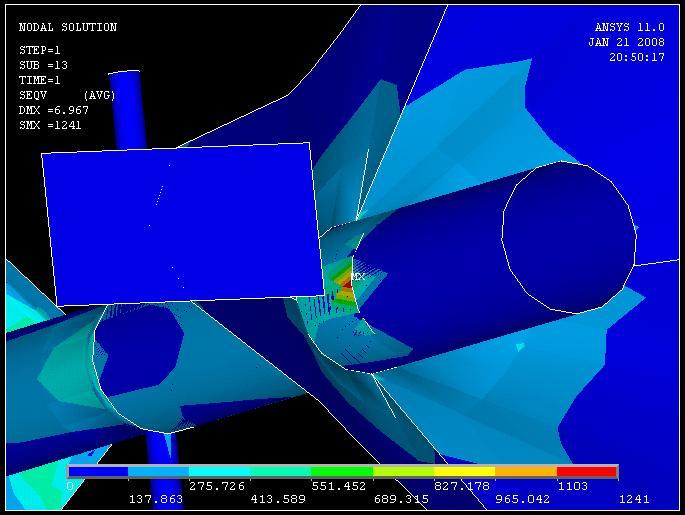685x515 pixels.
Task: Click the DMX =6.967 value
Action: click(54, 110)
